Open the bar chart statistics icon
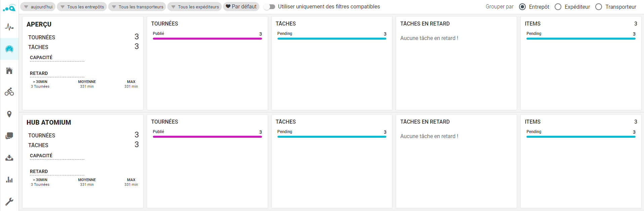 (9, 180)
